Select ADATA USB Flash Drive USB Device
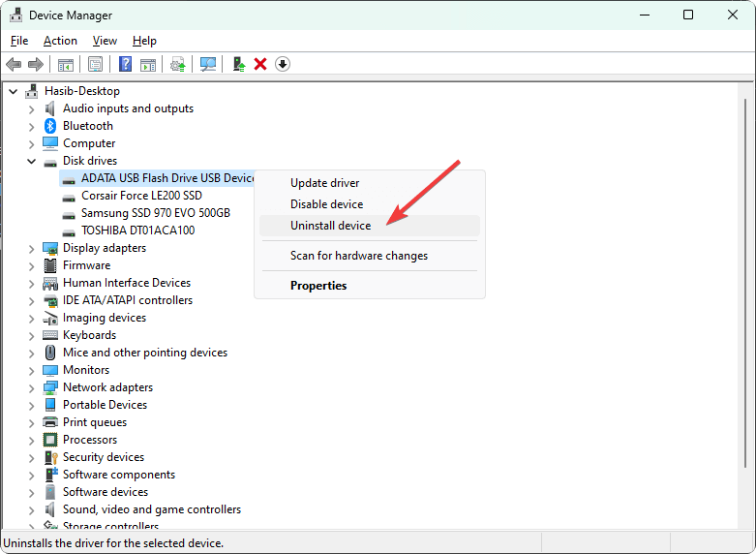 (x=167, y=178)
